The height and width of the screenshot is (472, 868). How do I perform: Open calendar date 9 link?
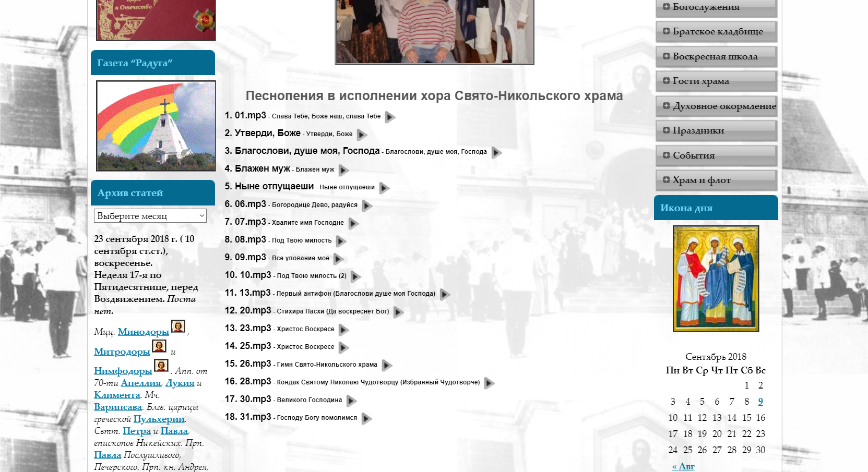[760, 402]
